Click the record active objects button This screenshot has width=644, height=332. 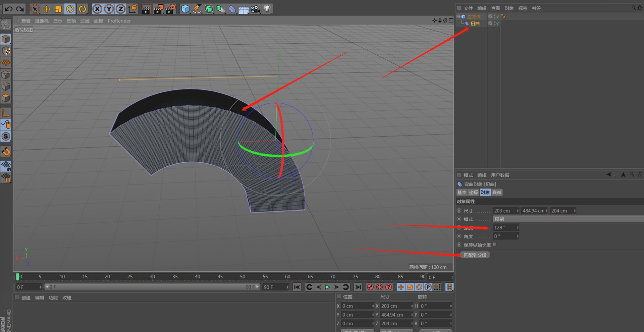[x=370, y=287]
